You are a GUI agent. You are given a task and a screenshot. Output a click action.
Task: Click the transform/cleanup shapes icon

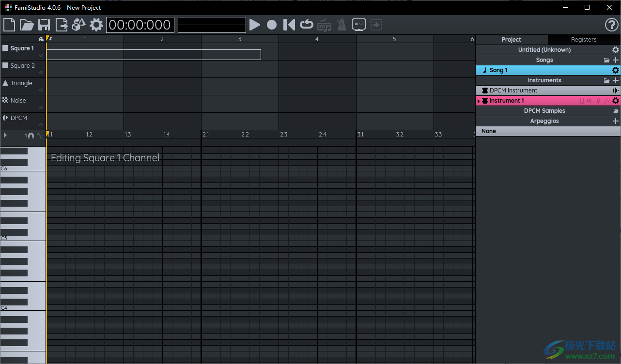click(x=79, y=25)
